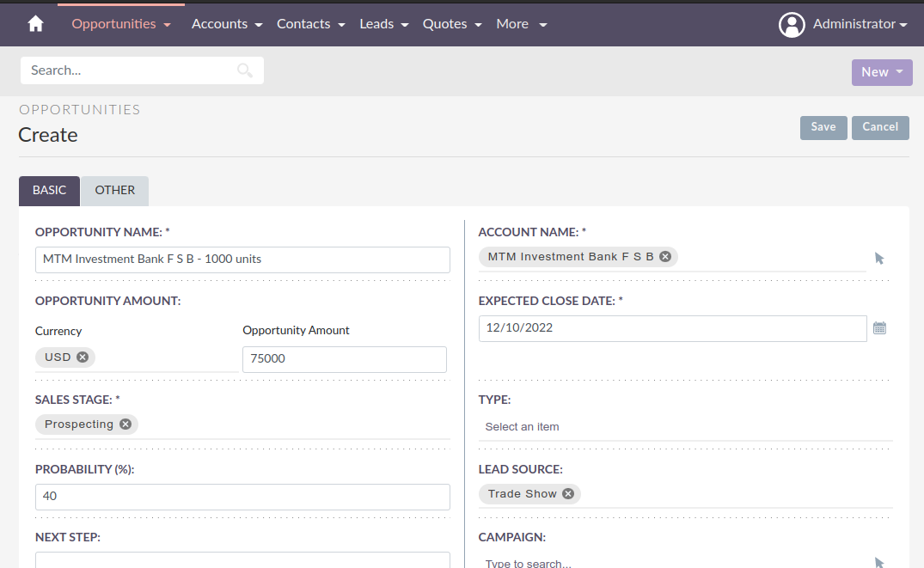This screenshot has height=568, width=924.
Task: Save the new opportunity
Action: click(x=823, y=126)
